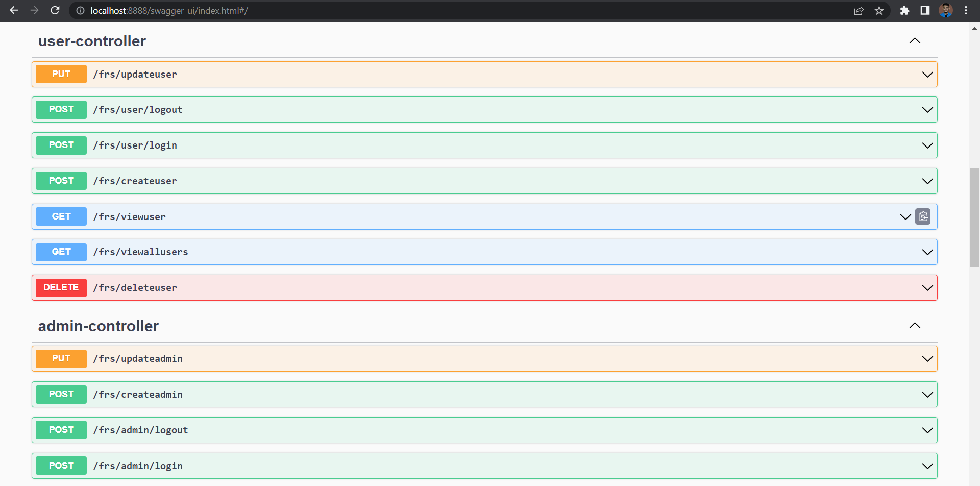Click the GET badge for viewuser

61,216
